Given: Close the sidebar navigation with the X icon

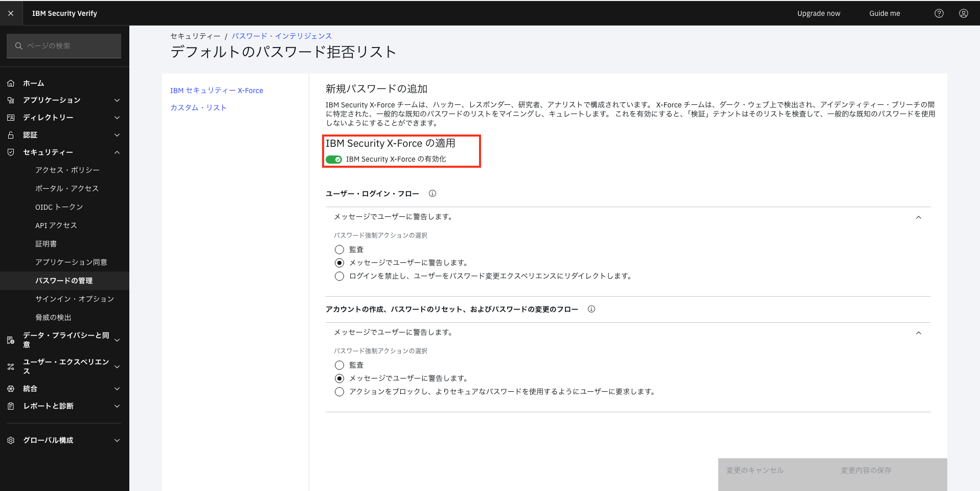Looking at the screenshot, I should pos(11,13).
